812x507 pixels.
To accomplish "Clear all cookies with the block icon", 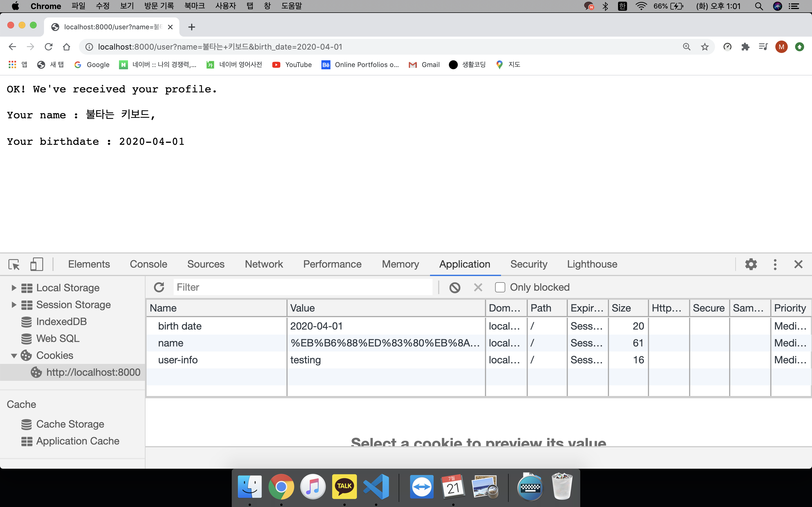I will click(x=455, y=287).
